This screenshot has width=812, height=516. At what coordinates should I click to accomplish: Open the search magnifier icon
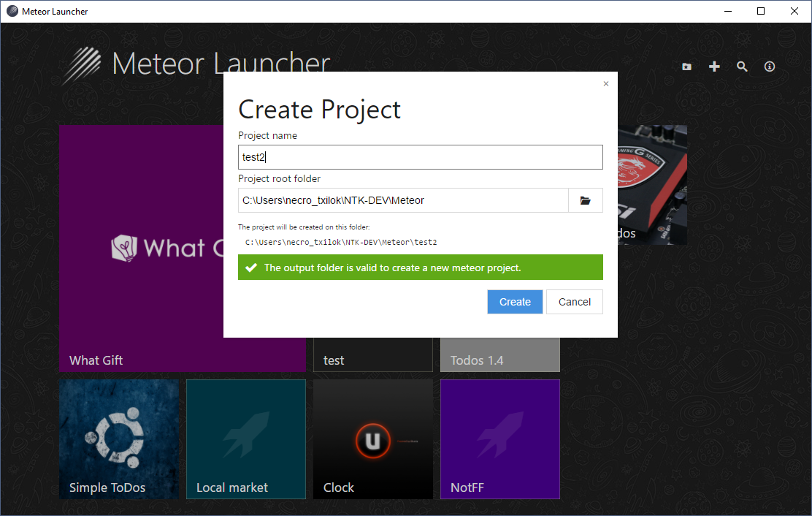pyautogui.click(x=742, y=67)
